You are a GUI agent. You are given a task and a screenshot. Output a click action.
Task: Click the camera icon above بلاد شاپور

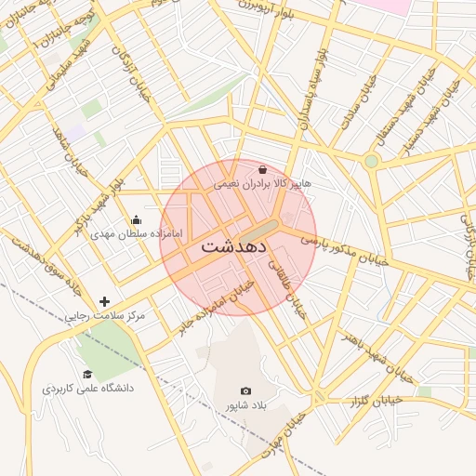(x=245, y=391)
